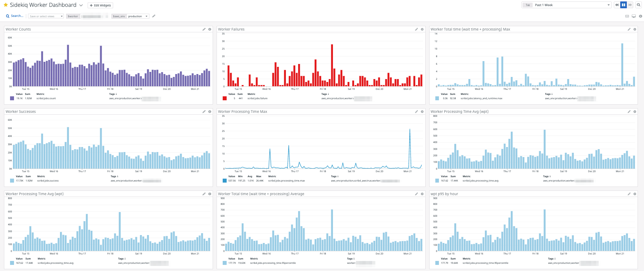Open Worker Counts widget settings gear
Image resolution: width=644 pixels, height=271 pixels.
click(210, 29)
